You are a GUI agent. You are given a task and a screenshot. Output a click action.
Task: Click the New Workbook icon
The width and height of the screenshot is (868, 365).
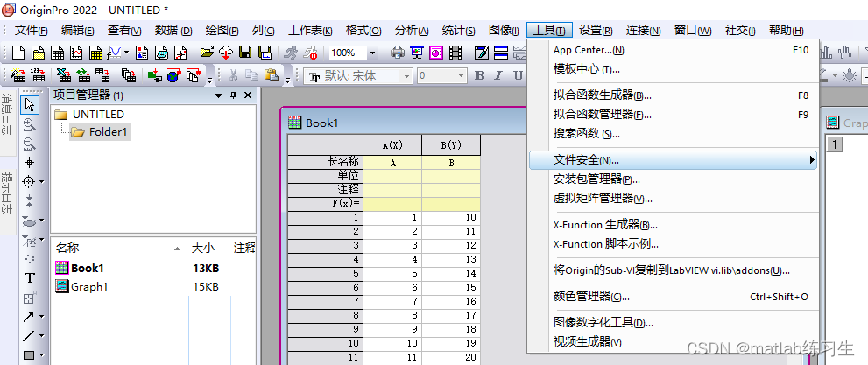pos(57,53)
